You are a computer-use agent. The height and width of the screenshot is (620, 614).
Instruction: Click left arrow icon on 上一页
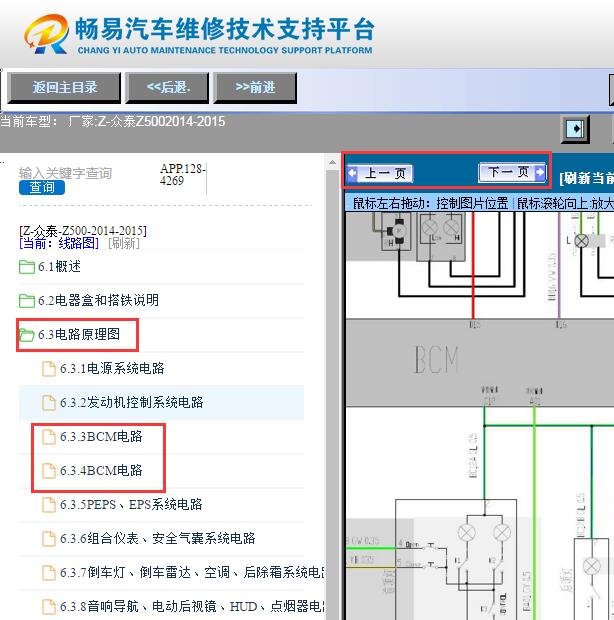click(352, 173)
